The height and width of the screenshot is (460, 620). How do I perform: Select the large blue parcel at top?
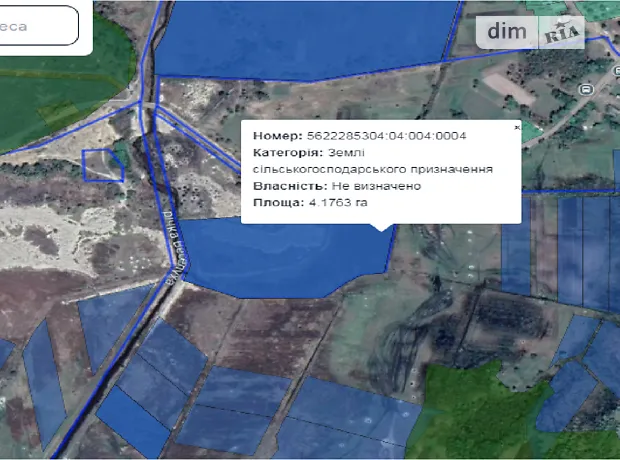point(300,38)
